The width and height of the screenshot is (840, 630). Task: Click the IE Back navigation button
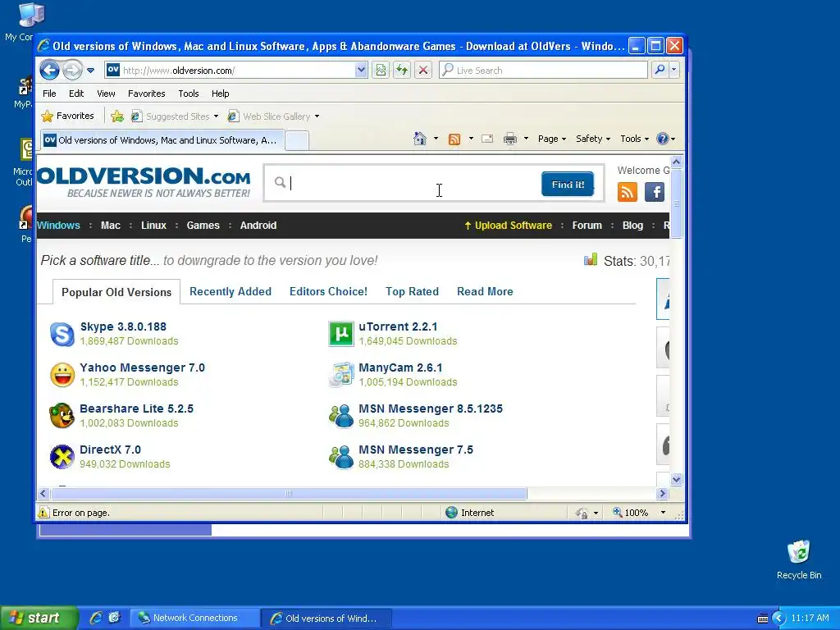tap(49, 71)
